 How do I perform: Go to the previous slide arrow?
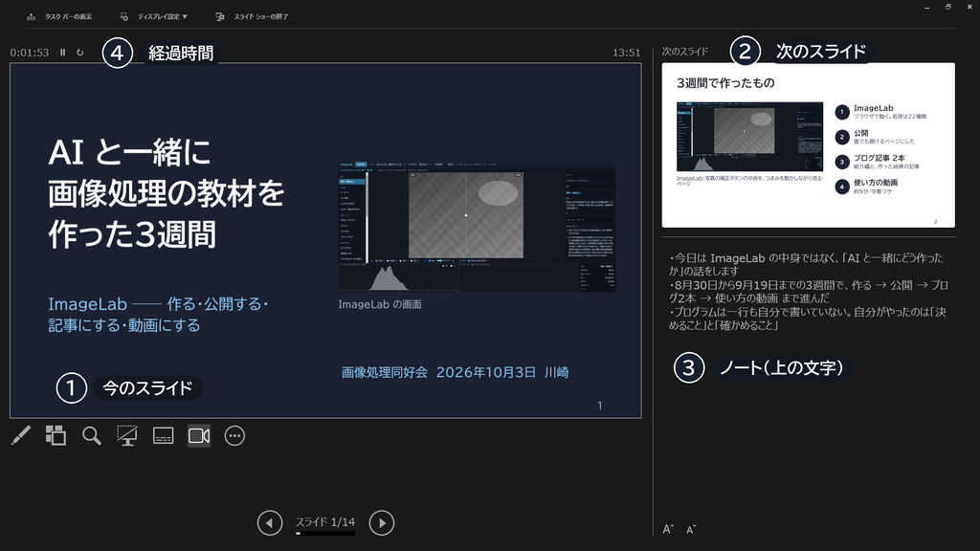click(270, 523)
